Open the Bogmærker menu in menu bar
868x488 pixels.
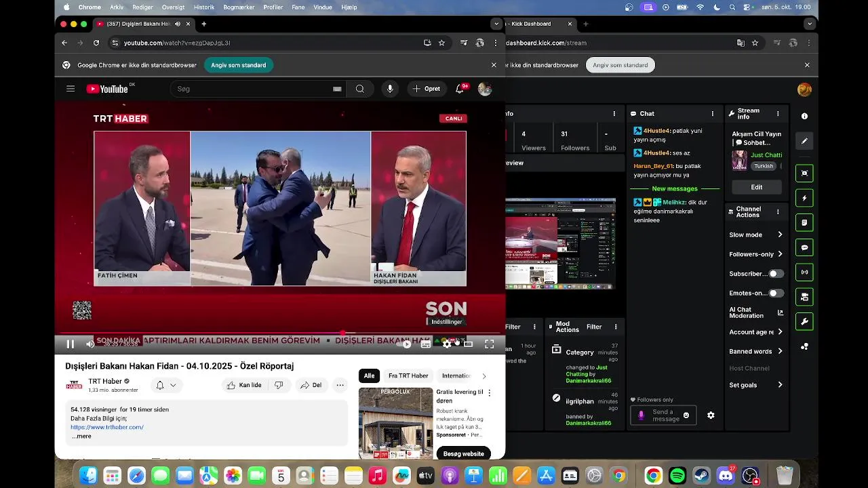tap(239, 7)
